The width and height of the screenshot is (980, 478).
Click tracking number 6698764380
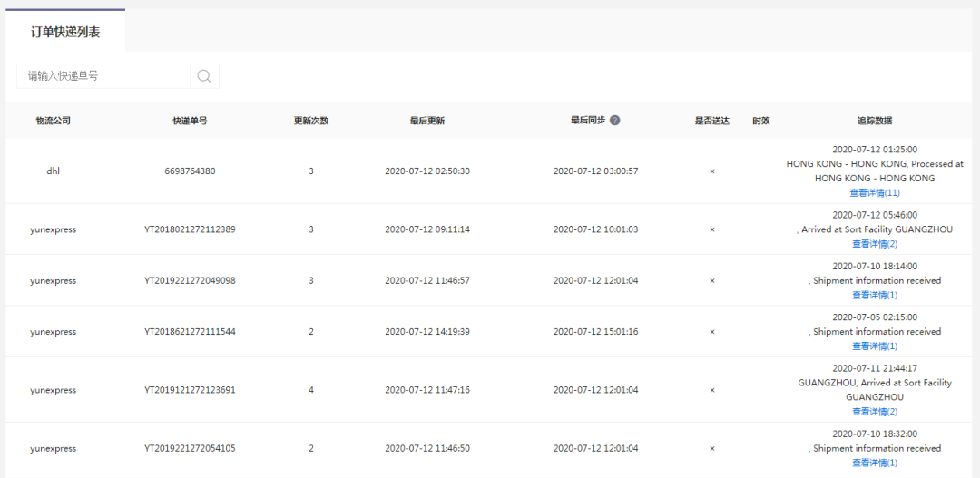(x=190, y=171)
